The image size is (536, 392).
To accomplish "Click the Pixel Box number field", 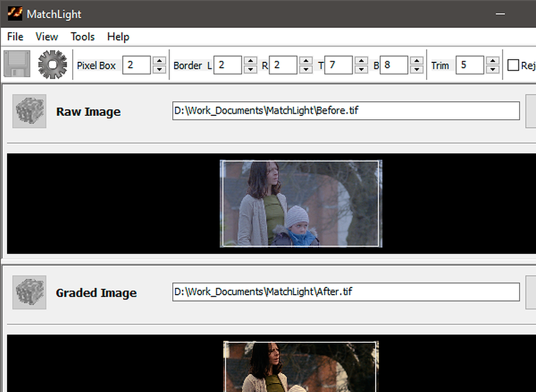I will coord(136,65).
